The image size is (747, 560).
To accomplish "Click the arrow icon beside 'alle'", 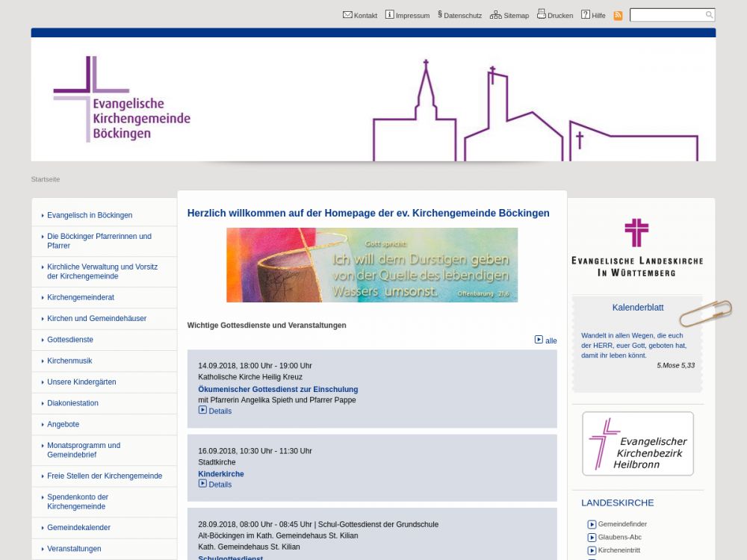I will pos(539,340).
